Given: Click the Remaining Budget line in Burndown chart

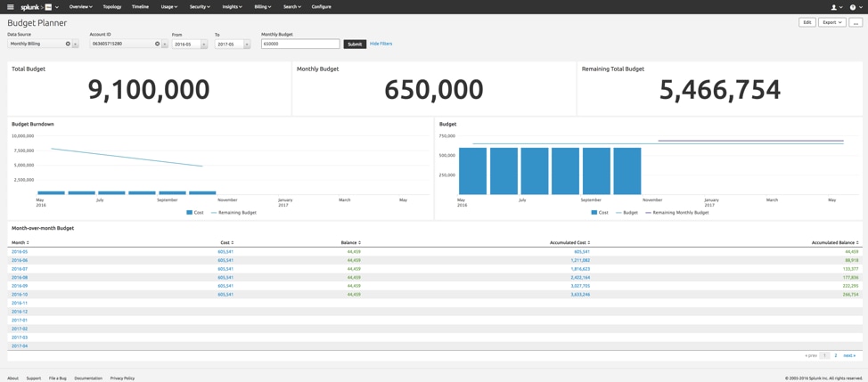Looking at the screenshot, I should tap(127, 157).
